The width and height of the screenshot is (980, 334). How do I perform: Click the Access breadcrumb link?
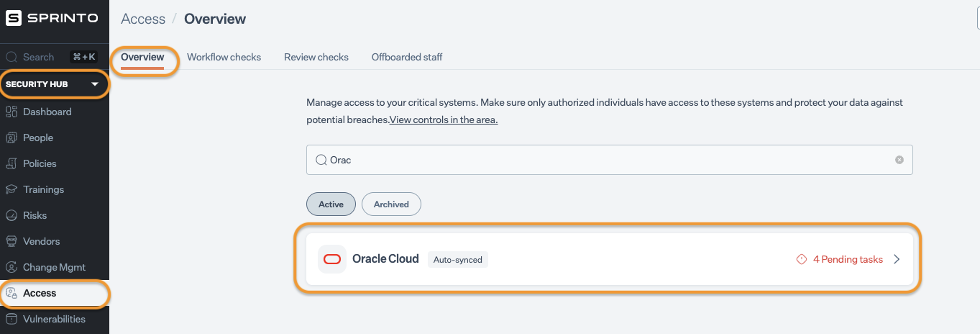pyautogui.click(x=143, y=19)
